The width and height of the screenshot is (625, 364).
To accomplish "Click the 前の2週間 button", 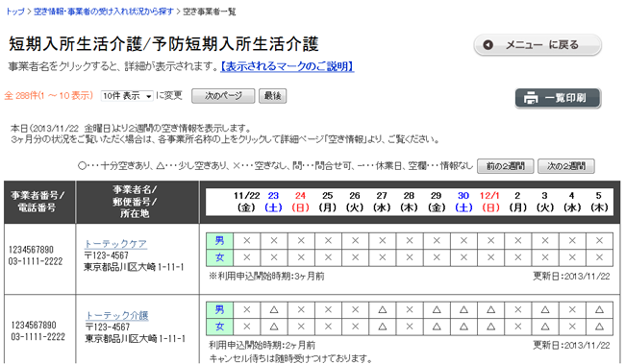I will (x=506, y=166).
